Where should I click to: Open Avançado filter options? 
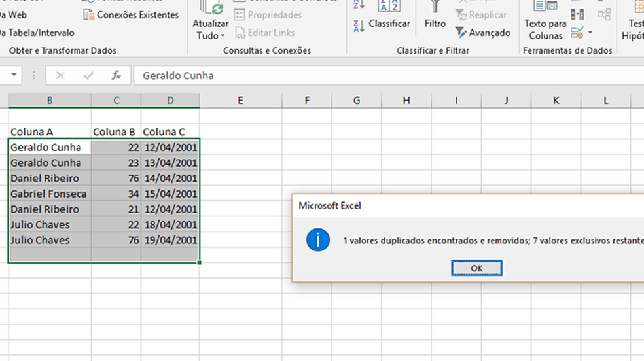(x=483, y=33)
